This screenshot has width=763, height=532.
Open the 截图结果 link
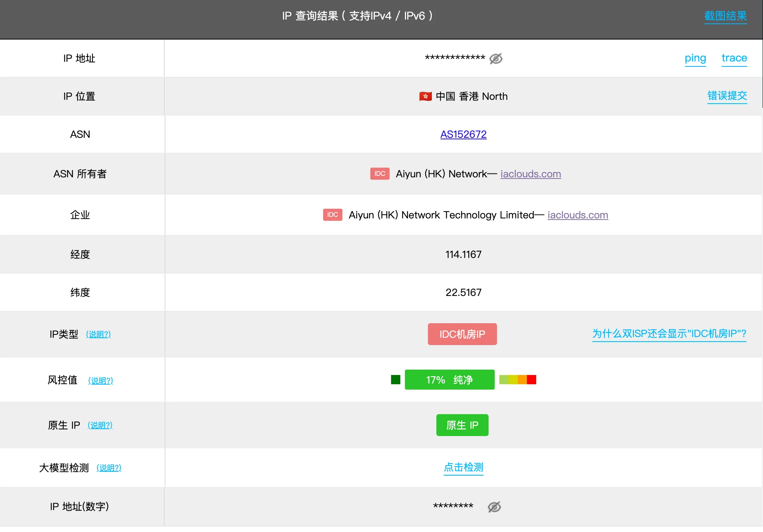click(x=725, y=16)
